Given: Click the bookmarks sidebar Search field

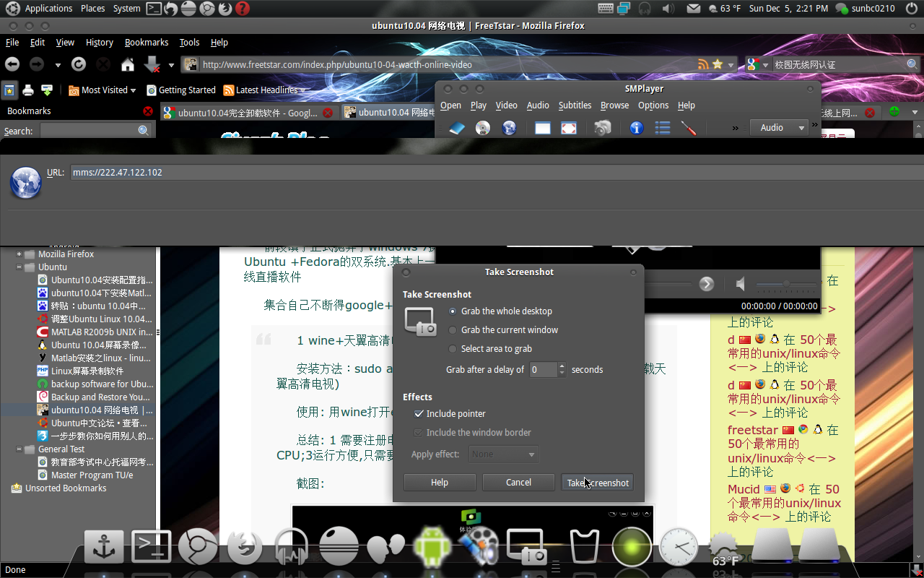Looking at the screenshot, I should point(95,131).
